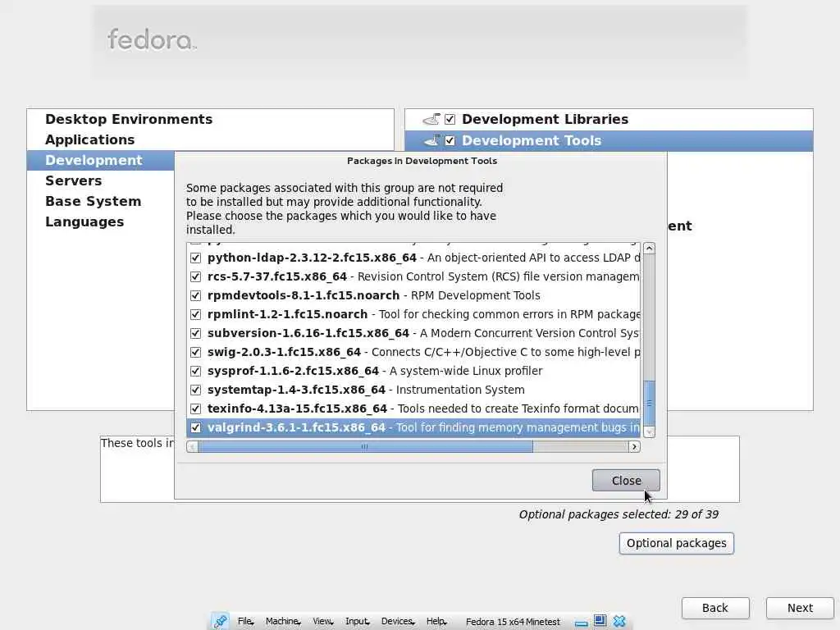Select the Development Tools group row
Screen dimensions: 840x630
[x=609, y=140]
